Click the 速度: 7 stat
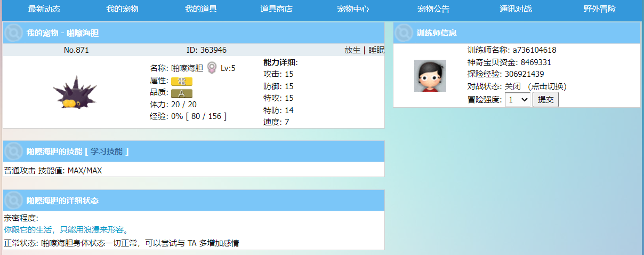644x255 pixels. click(276, 122)
